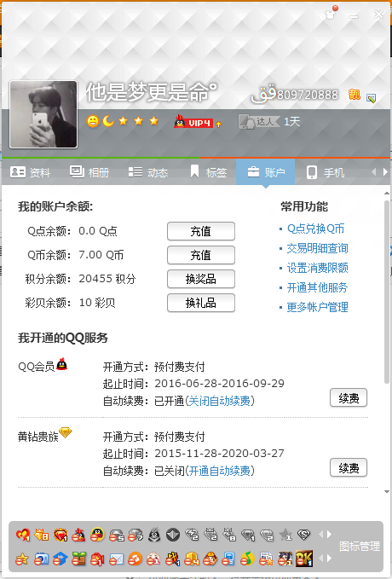The image size is (392, 579).
Task: Click the orange music circle icon
Action: (135, 559)
